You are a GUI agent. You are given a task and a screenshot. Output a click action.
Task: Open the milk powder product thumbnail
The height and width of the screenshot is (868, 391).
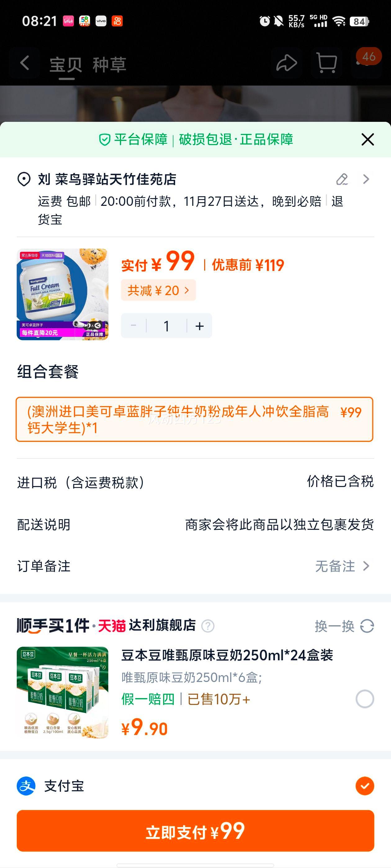(62, 294)
